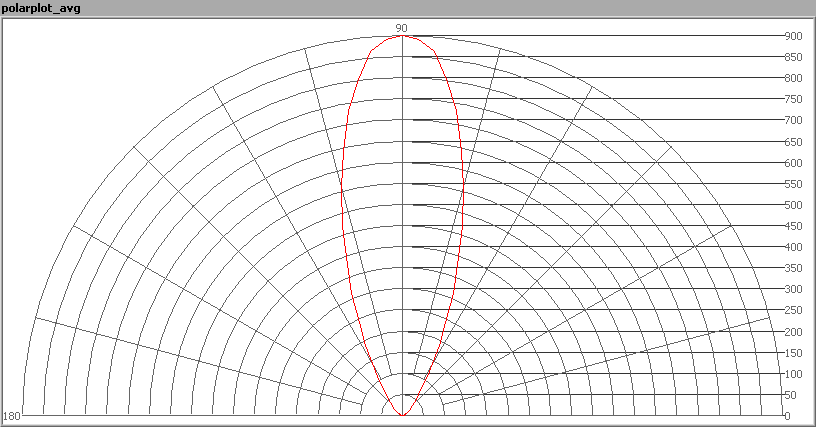Screen dimensions: 816x427
Task: Select the 850 scale label
Action: [793, 57]
